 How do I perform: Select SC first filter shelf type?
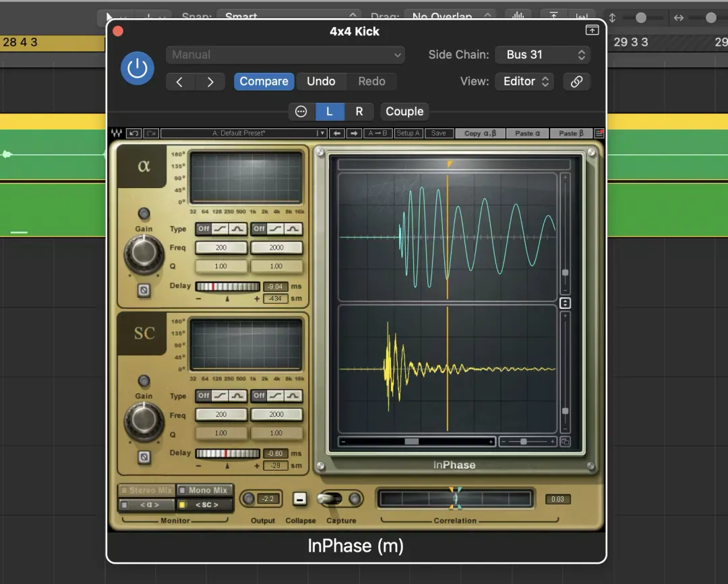(220, 395)
